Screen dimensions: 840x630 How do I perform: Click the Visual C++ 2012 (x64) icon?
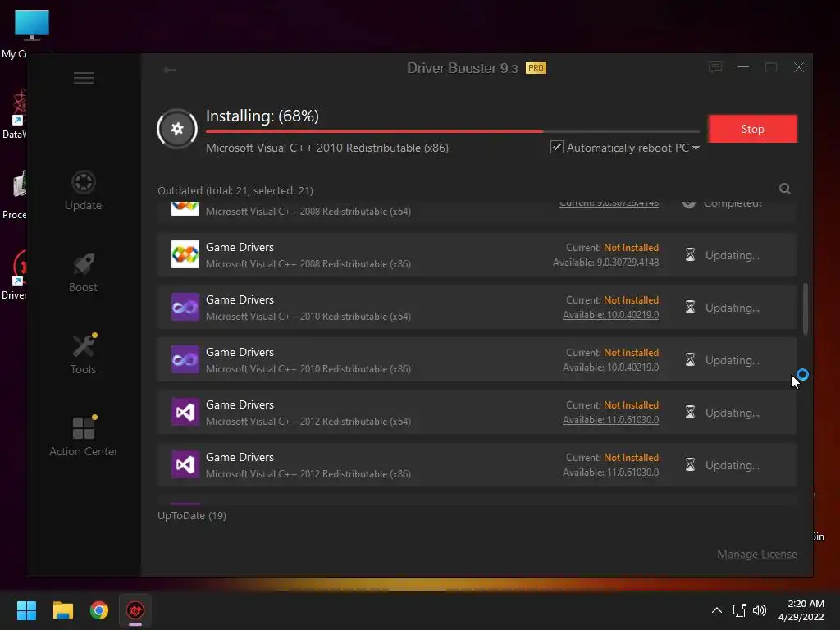185,412
